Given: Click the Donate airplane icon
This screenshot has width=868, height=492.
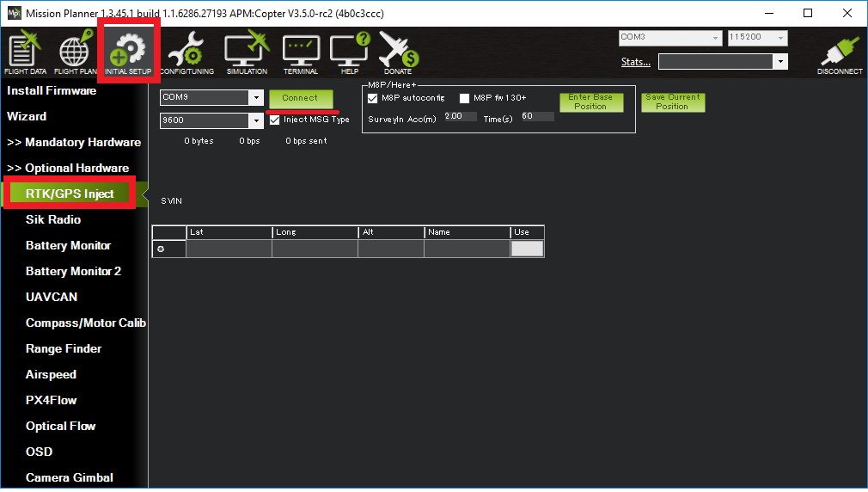Looking at the screenshot, I should point(398,52).
